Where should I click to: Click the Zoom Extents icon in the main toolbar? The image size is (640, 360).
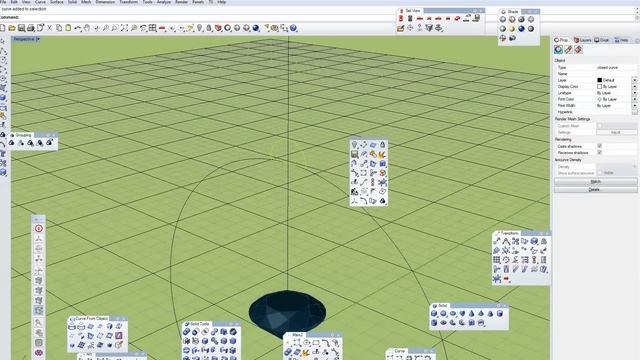click(x=124, y=28)
